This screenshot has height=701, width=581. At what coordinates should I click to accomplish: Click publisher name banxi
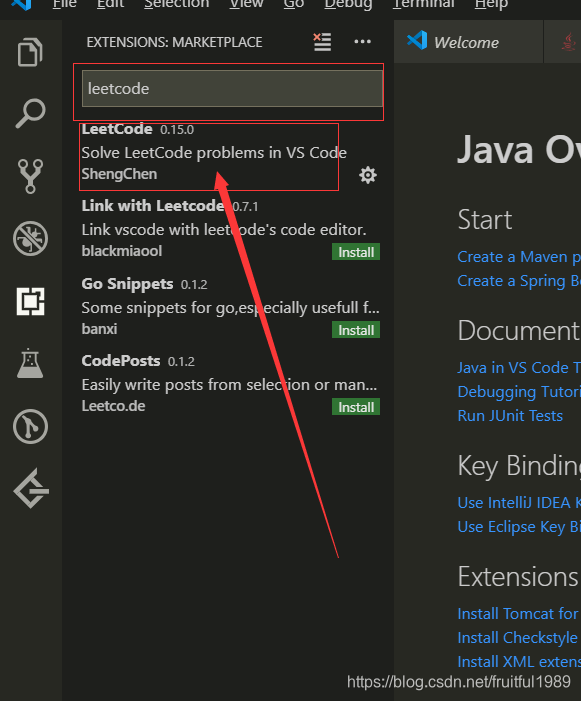(99, 329)
